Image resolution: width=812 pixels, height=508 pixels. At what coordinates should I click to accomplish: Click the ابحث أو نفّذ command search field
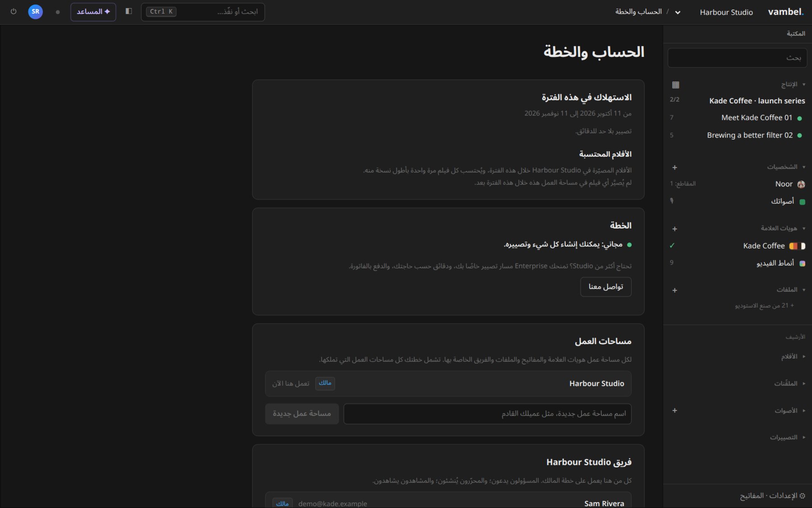click(203, 12)
